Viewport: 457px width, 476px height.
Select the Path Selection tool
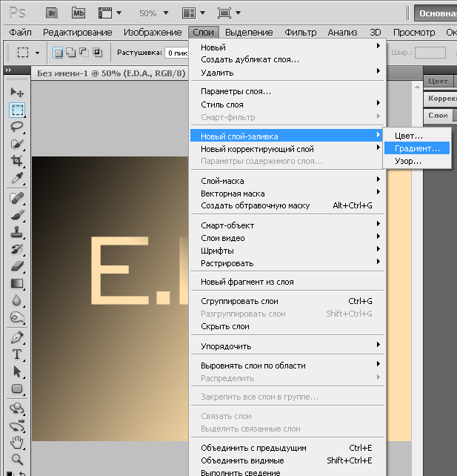17,371
